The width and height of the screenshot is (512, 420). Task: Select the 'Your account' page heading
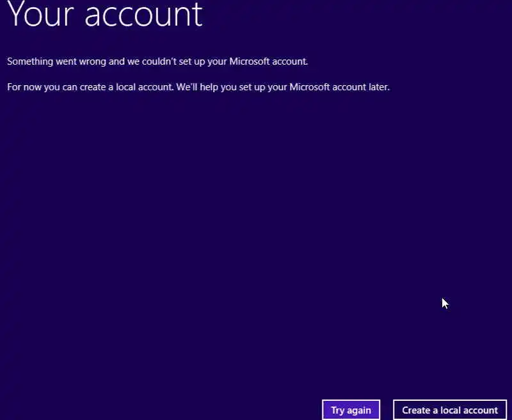pyautogui.click(x=105, y=14)
